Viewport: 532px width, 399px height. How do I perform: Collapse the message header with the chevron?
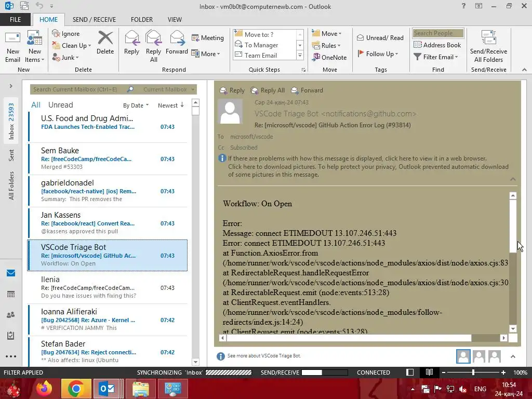[513, 179]
